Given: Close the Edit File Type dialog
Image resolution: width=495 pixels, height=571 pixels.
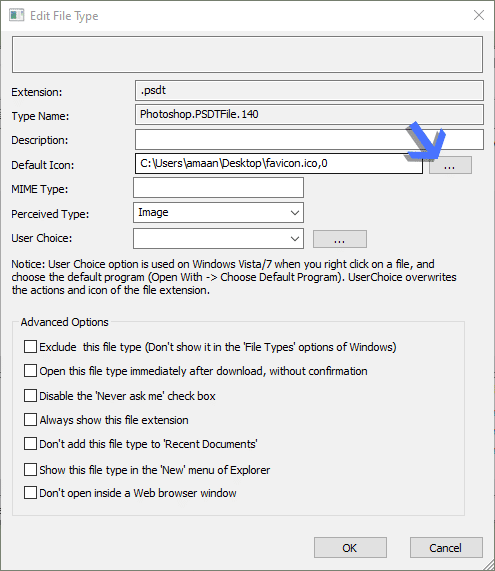Looking at the screenshot, I should click(x=479, y=15).
